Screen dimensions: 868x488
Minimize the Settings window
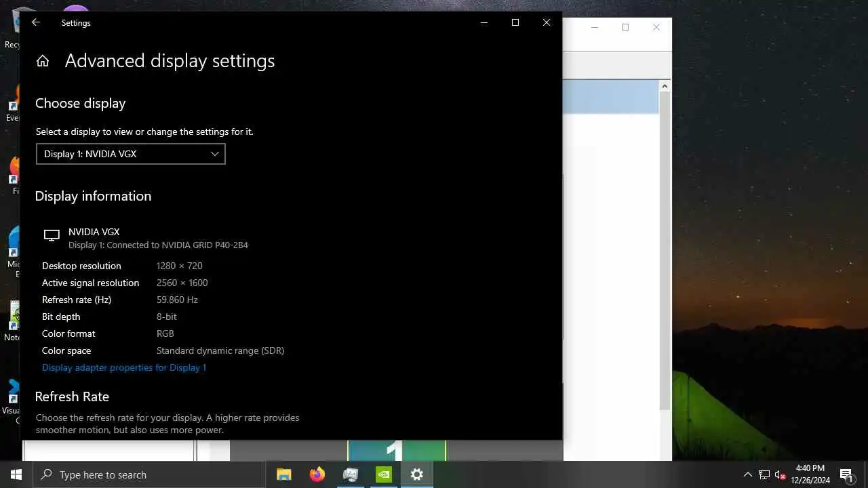tap(484, 22)
